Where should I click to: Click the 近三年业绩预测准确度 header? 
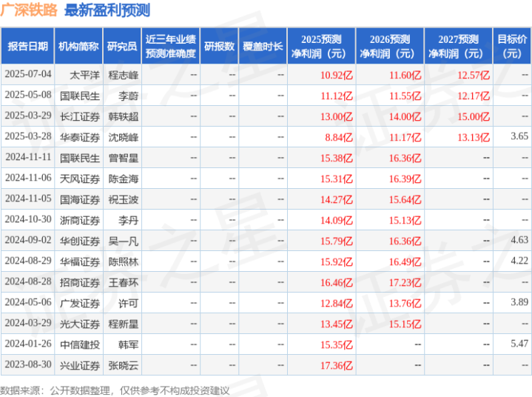171,46
